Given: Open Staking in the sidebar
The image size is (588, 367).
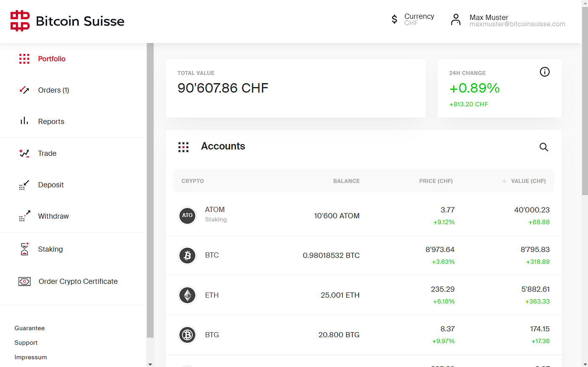Looking at the screenshot, I should [50, 249].
